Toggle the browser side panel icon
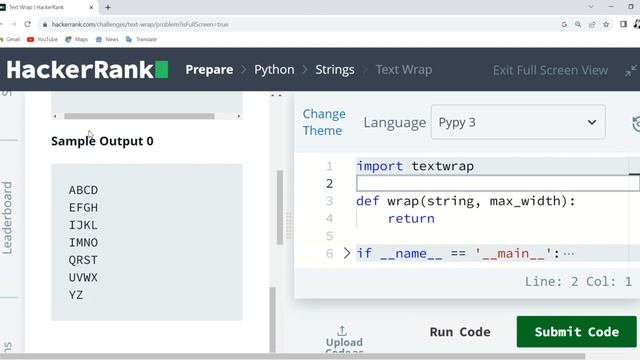 pyautogui.click(x=623, y=24)
